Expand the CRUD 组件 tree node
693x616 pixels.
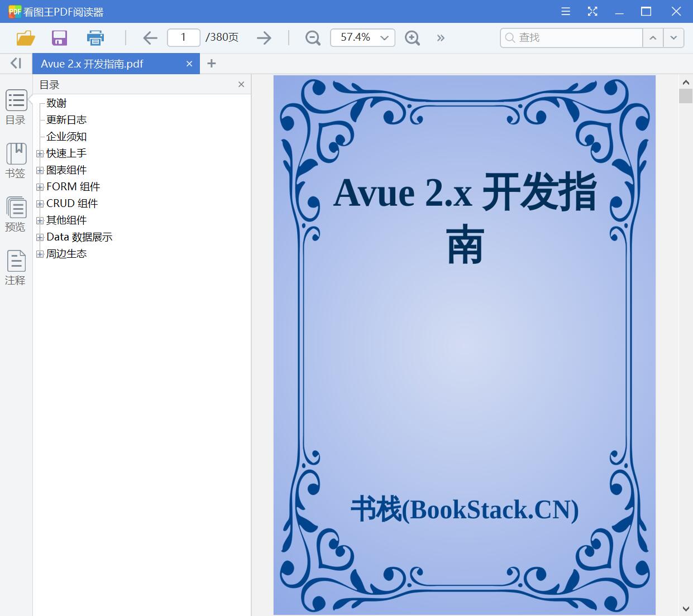click(x=40, y=203)
